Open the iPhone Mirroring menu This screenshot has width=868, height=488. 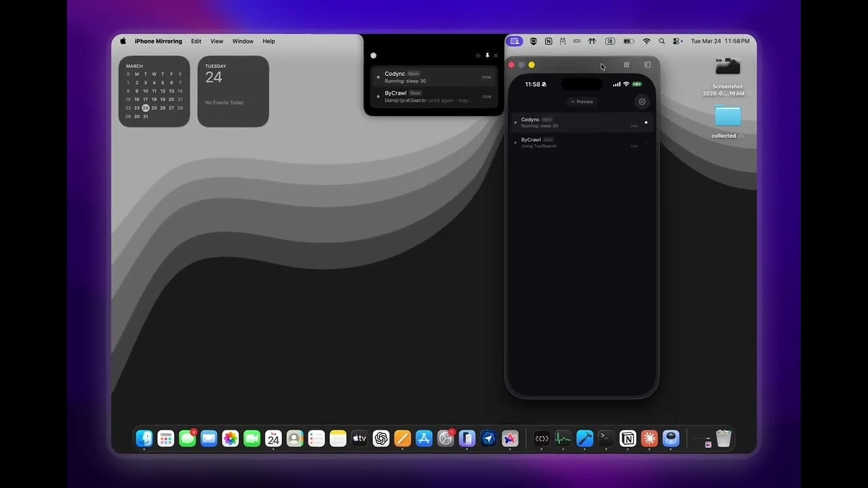tap(158, 41)
